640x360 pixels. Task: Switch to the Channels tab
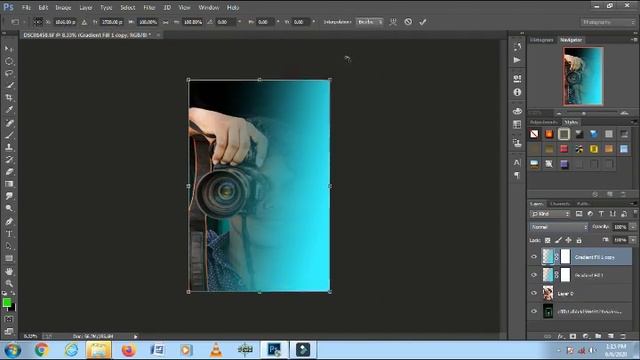click(560, 204)
